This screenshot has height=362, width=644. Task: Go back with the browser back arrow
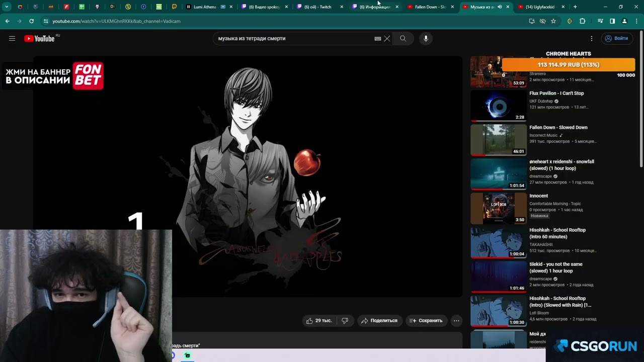tap(7, 21)
